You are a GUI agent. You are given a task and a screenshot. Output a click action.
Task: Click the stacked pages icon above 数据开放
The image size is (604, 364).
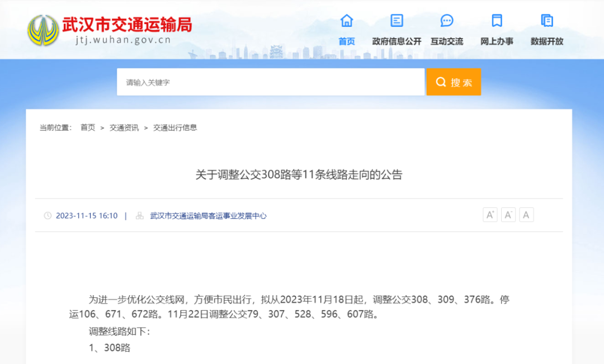pyautogui.click(x=546, y=20)
